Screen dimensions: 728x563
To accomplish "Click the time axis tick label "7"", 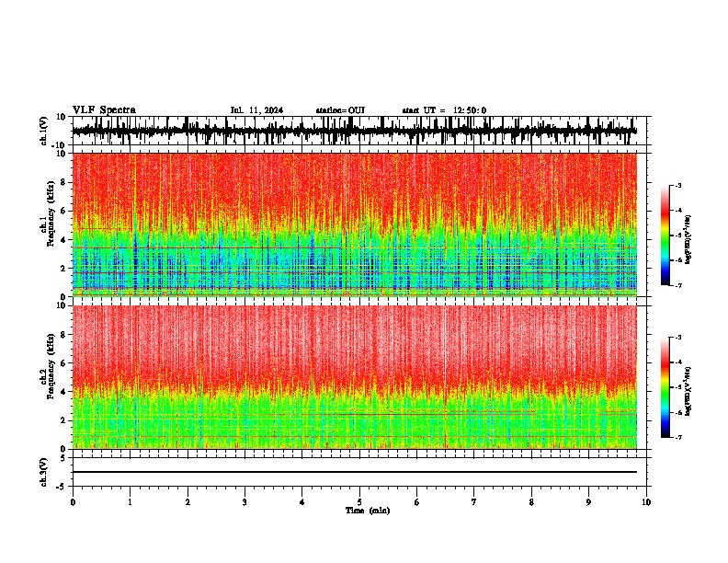I will (474, 502).
